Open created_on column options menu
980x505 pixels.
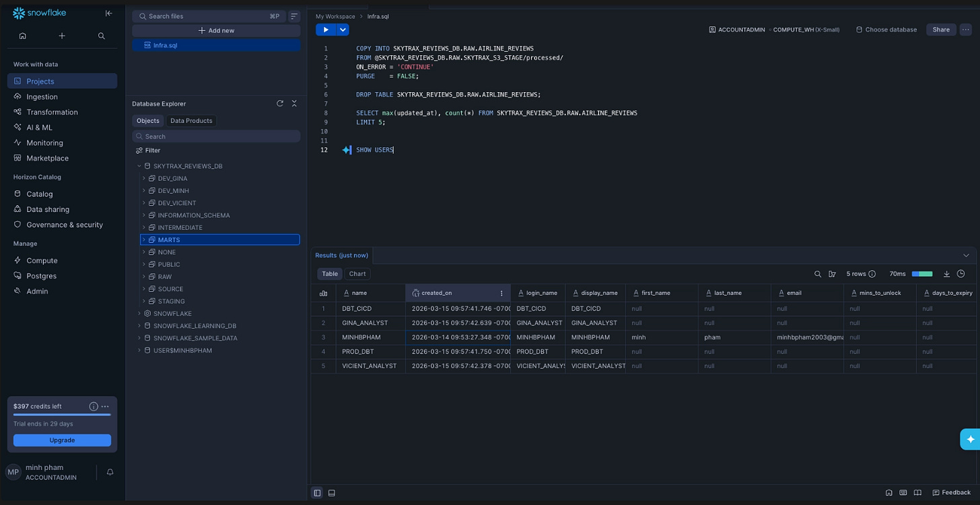click(x=501, y=293)
